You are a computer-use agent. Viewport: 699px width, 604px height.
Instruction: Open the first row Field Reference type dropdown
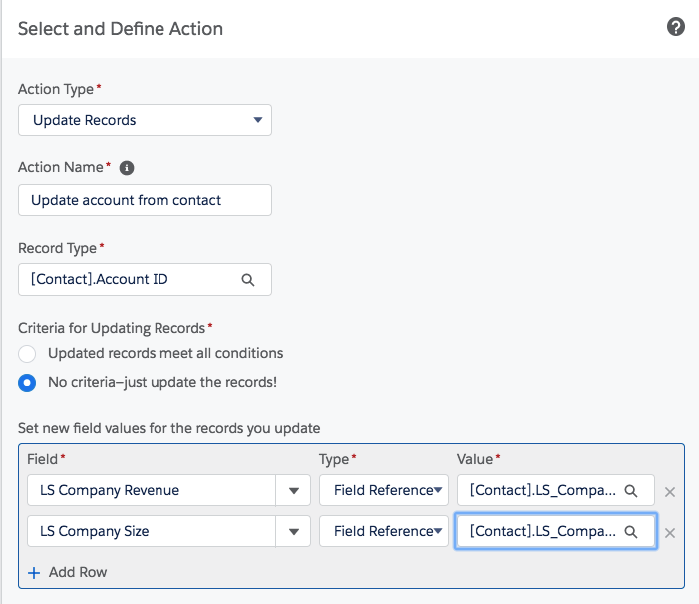coord(384,490)
